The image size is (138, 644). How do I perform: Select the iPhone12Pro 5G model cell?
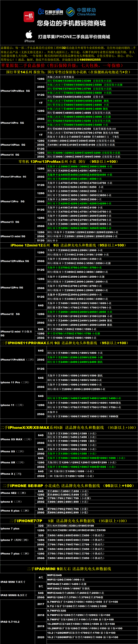(x=17, y=288)
